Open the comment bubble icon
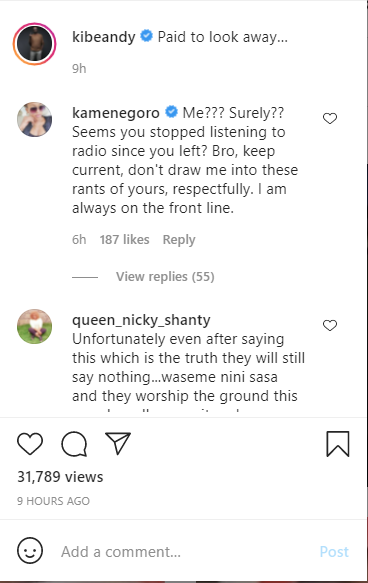Screen dimensions: 368x583 click(74, 444)
